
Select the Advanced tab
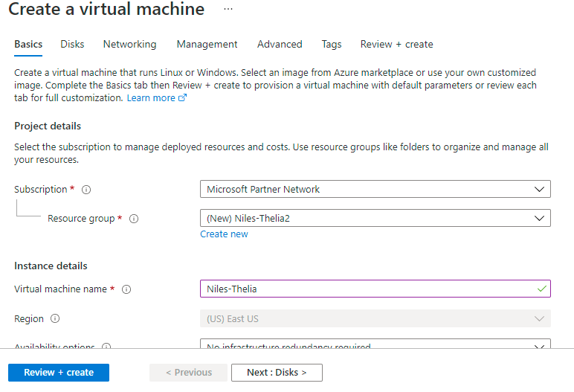(x=280, y=45)
